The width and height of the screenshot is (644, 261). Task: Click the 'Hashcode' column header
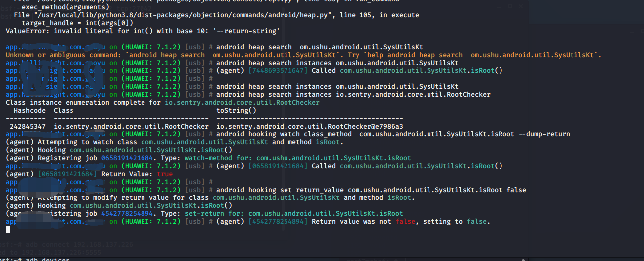pyautogui.click(x=29, y=111)
